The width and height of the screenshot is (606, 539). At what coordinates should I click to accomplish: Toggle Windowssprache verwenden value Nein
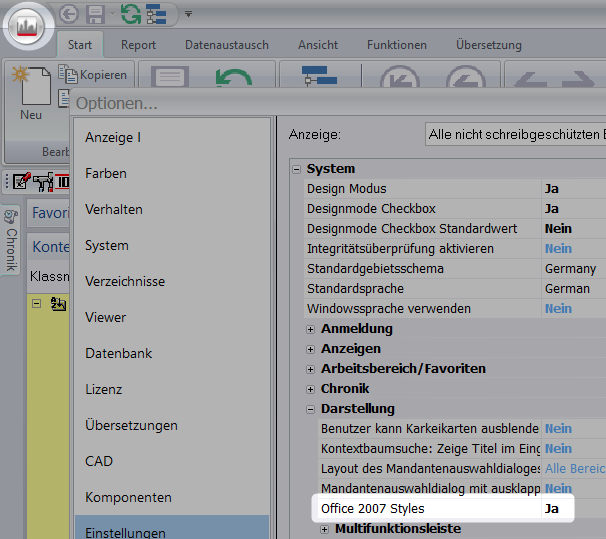click(x=558, y=308)
